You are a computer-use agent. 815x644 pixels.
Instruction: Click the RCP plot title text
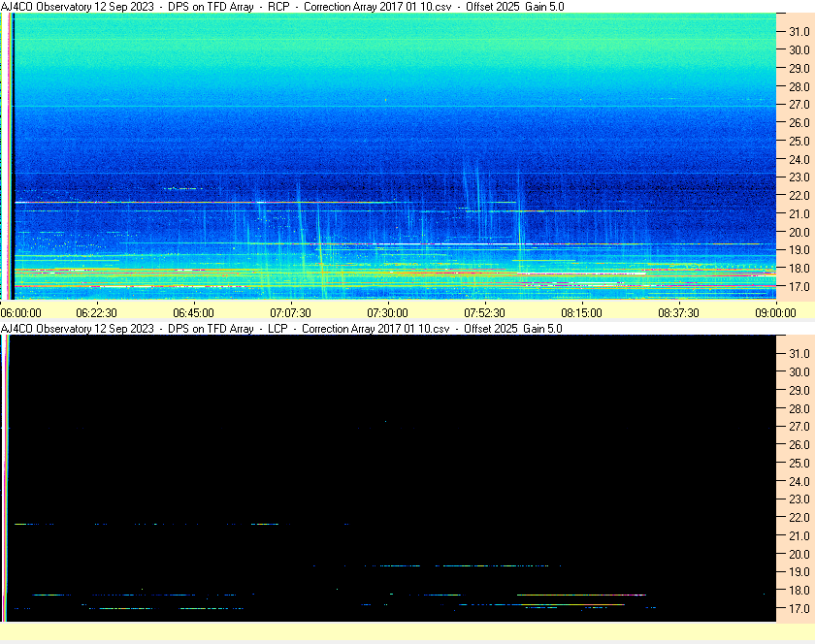[282, 7]
